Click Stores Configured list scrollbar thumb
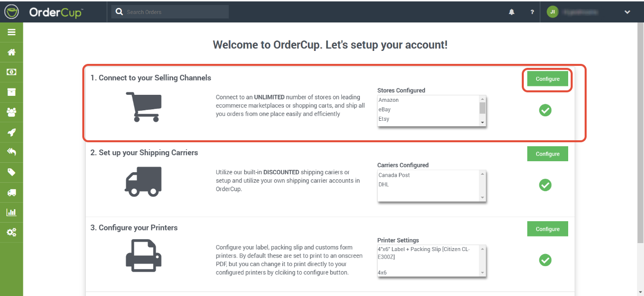644x296 pixels. (482, 108)
